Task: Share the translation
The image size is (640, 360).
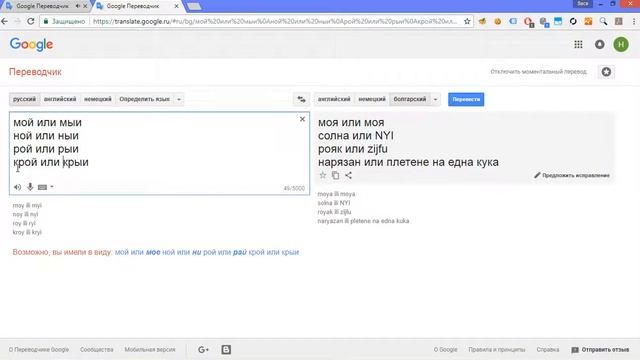Action: (348, 175)
